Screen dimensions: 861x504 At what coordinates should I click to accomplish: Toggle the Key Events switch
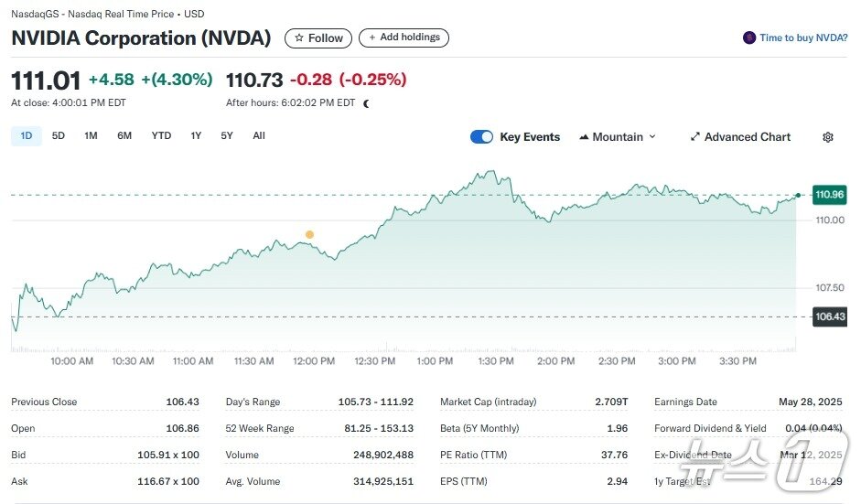(x=481, y=136)
